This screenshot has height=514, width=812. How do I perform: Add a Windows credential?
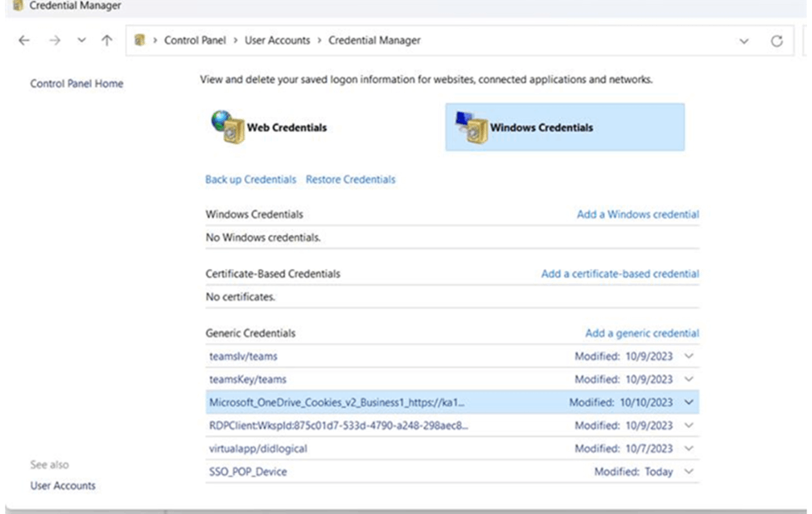637,214
